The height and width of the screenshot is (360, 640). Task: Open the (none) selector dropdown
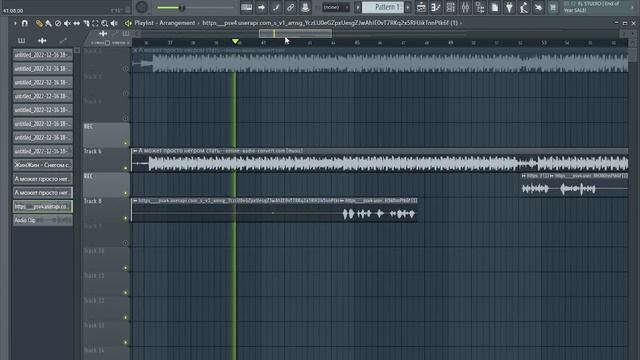coord(336,7)
